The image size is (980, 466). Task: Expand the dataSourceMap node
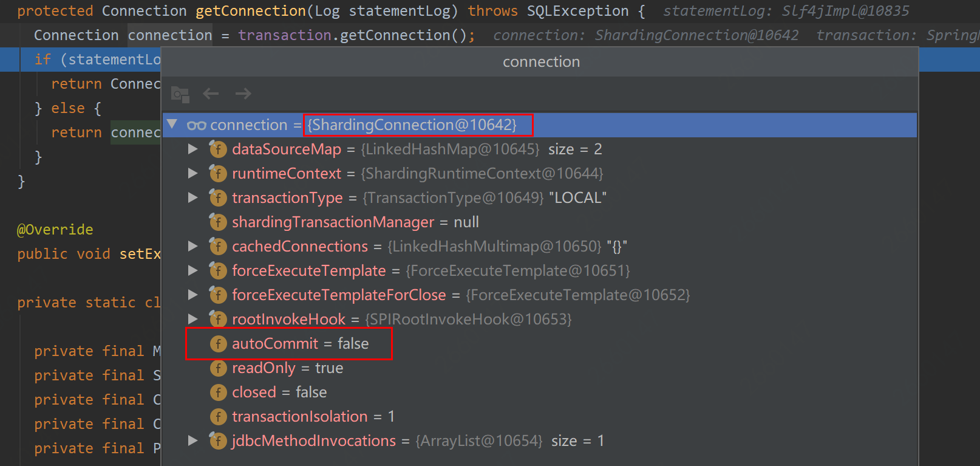(193, 149)
